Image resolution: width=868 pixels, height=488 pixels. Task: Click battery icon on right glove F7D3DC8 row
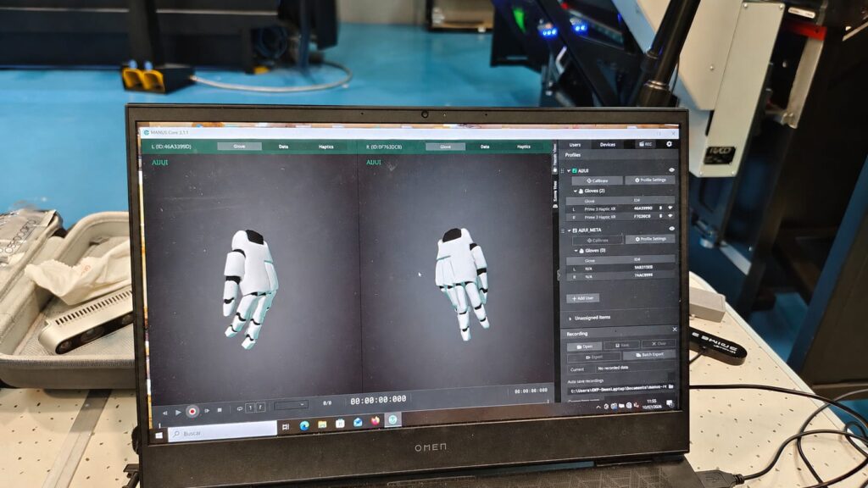[x=660, y=216]
